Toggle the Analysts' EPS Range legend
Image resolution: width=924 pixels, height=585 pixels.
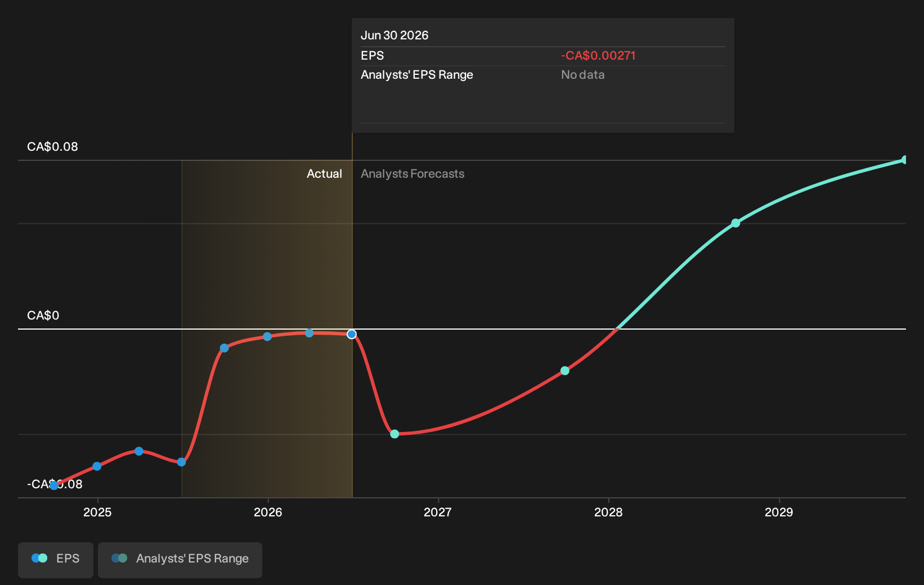[x=180, y=560]
